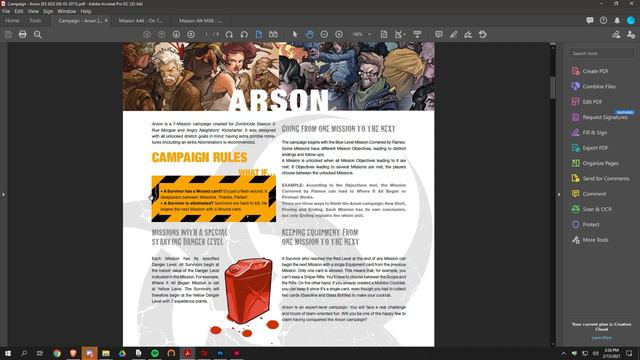
Task: Open Combine Files tool
Action: pyautogui.click(x=593, y=87)
